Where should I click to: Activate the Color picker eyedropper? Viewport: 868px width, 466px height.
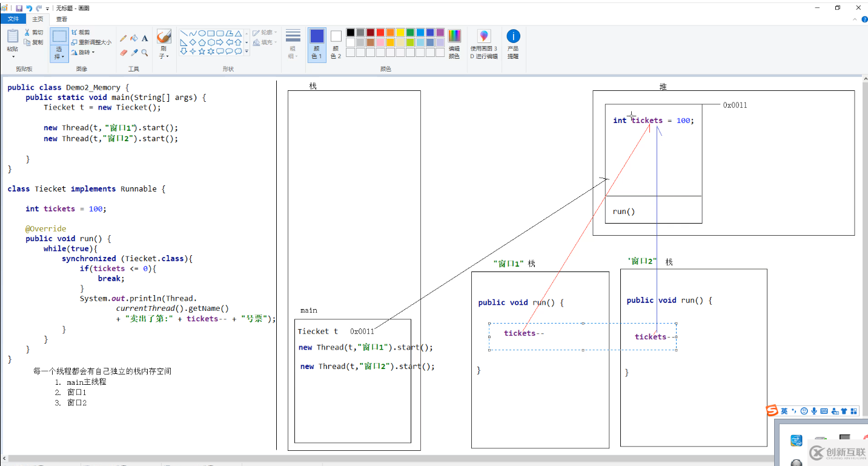tap(134, 53)
